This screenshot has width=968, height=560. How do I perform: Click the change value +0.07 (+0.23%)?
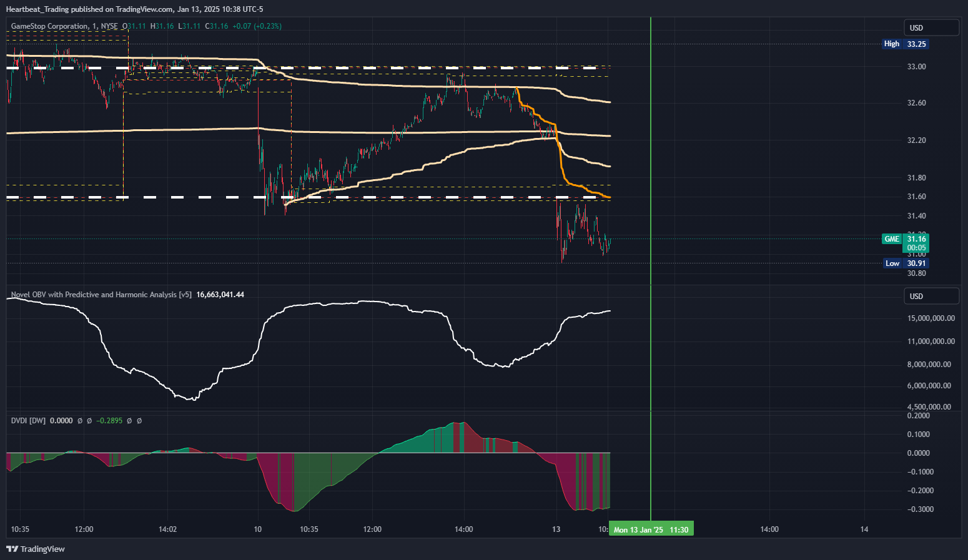click(257, 26)
